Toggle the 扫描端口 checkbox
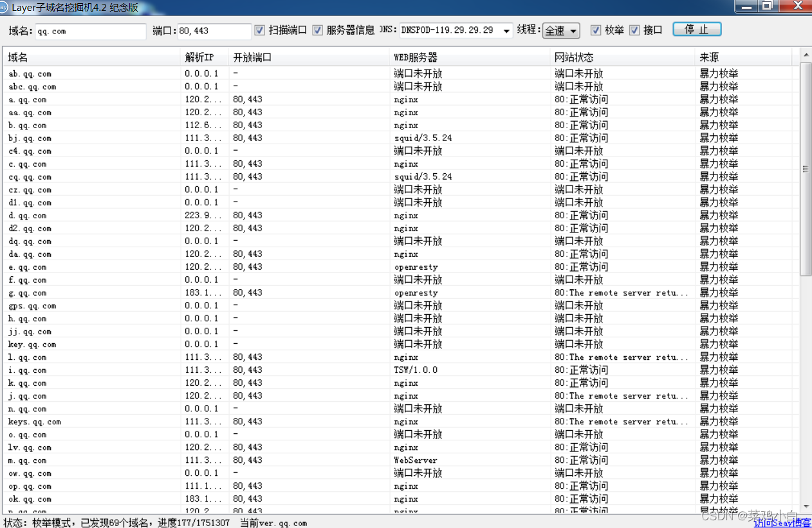 [260, 30]
